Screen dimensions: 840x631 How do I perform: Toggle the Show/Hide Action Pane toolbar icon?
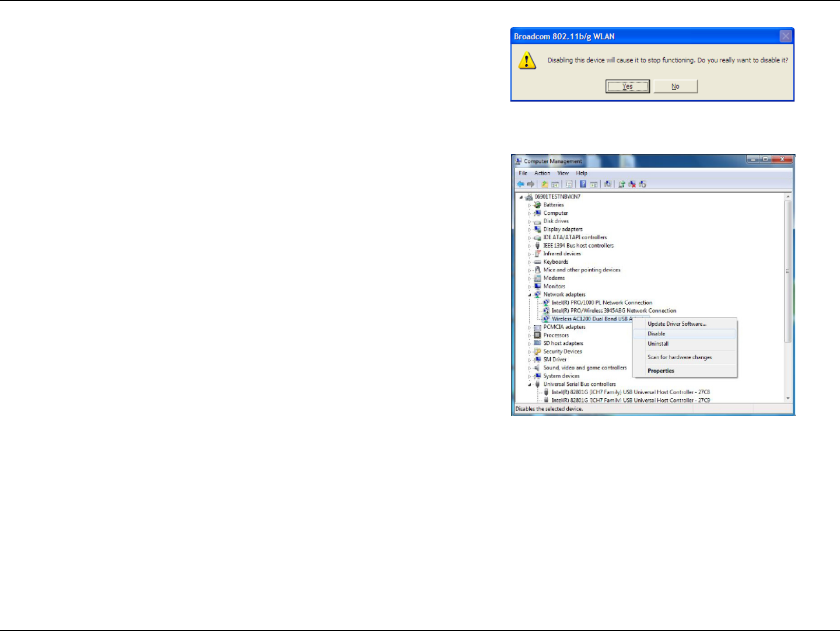[x=593, y=184]
